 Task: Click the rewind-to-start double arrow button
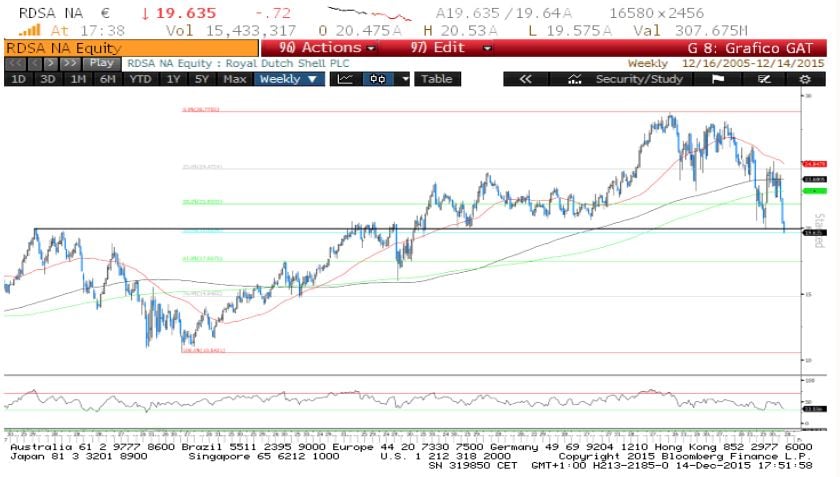coord(15,64)
